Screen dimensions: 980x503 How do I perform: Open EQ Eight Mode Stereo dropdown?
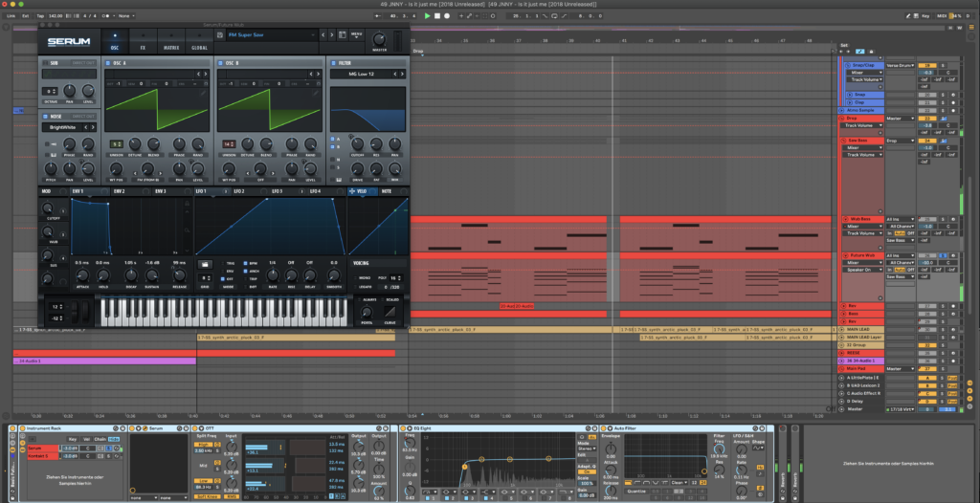[x=587, y=448]
